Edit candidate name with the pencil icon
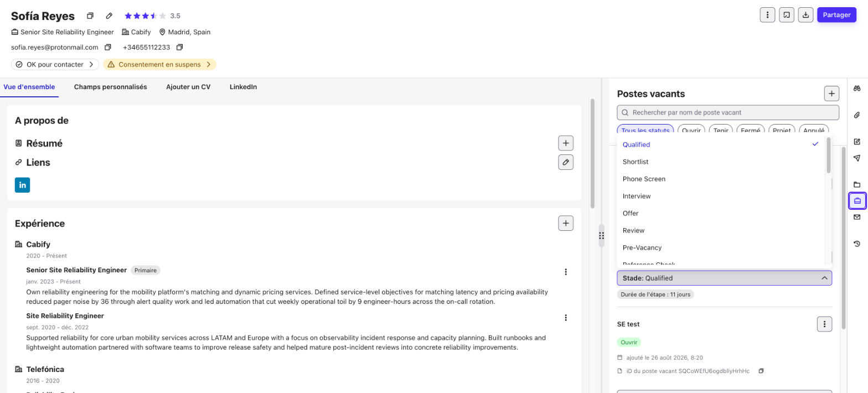Viewport: 868px width, 393px height. tap(109, 15)
